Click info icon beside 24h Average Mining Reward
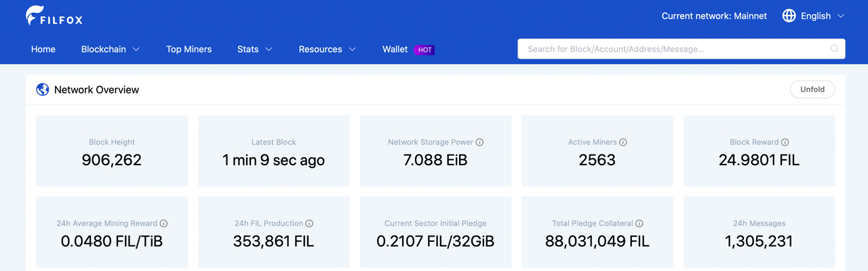Screen dimensions: 868x271 (x=164, y=224)
